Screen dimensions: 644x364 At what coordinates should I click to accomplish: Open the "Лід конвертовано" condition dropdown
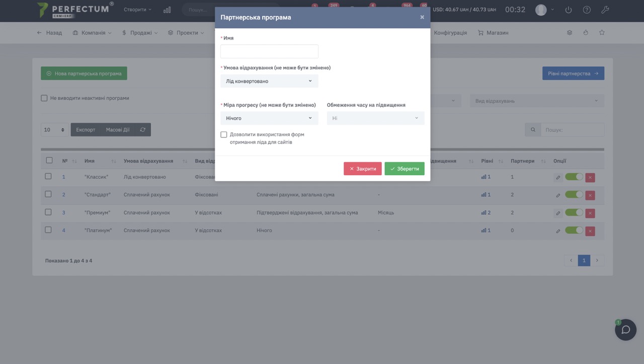pyautogui.click(x=269, y=81)
